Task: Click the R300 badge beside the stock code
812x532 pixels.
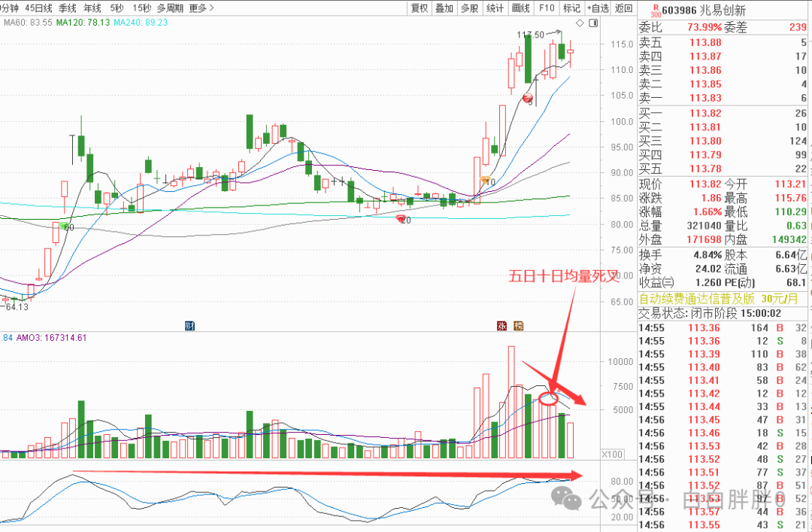Action: pyautogui.click(x=656, y=11)
